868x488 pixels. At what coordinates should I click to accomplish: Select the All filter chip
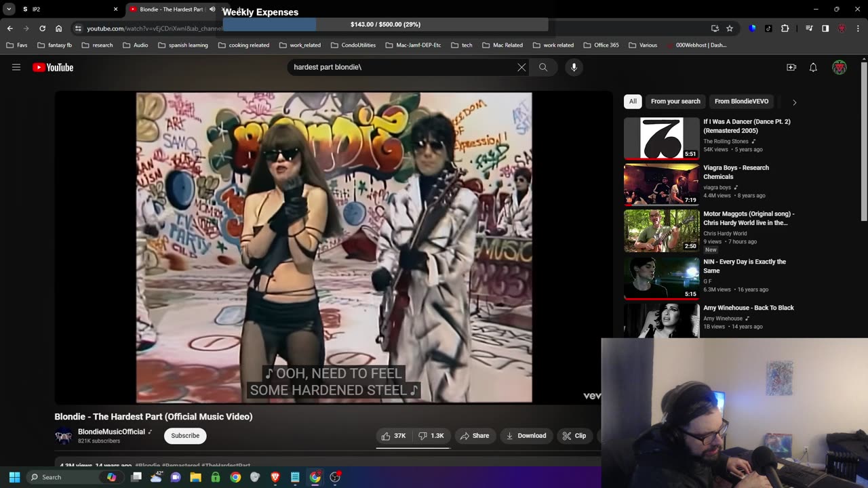tap(633, 101)
